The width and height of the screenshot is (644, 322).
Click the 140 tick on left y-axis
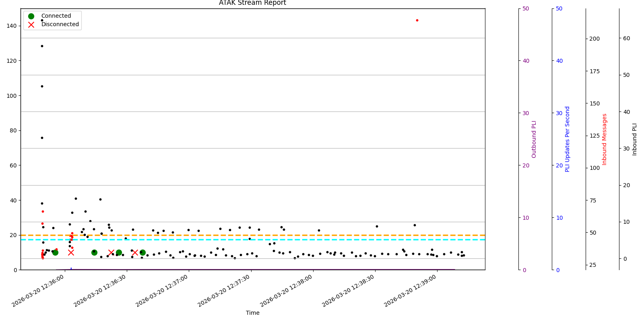point(11,26)
